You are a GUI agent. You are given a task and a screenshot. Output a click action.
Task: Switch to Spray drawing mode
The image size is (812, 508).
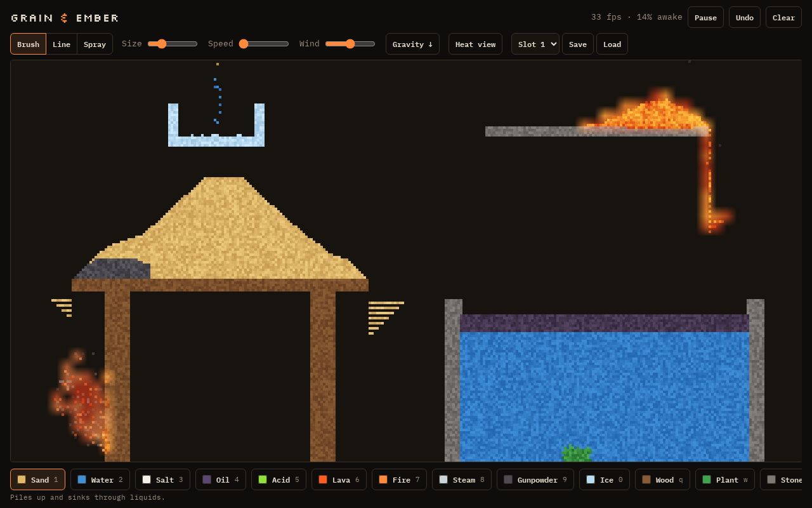pyautogui.click(x=95, y=44)
